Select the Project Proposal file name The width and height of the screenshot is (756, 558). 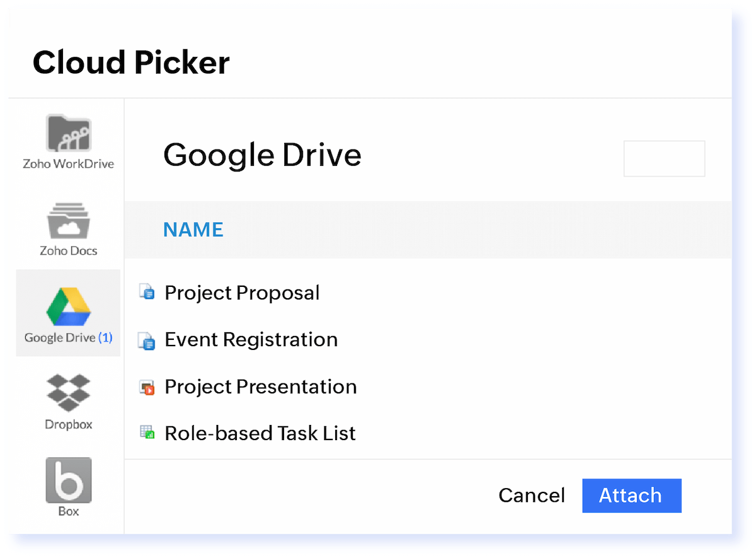coord(242,293)
